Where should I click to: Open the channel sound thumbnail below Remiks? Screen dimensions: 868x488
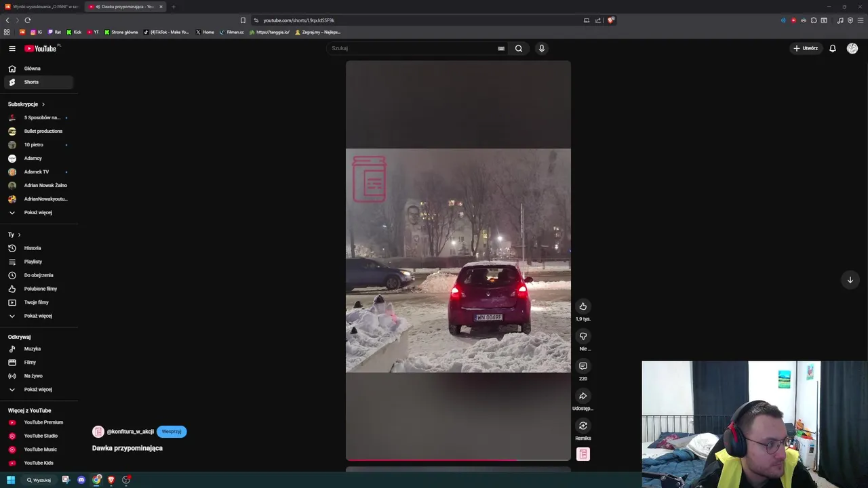(x=583, y=454)
